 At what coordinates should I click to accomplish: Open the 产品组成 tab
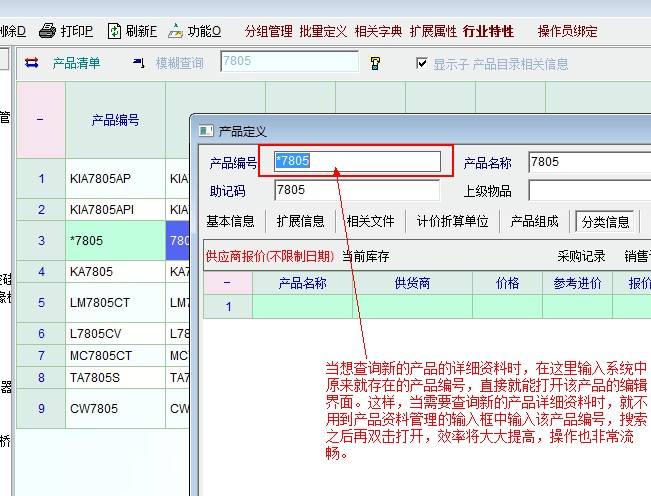click(535, 221)
